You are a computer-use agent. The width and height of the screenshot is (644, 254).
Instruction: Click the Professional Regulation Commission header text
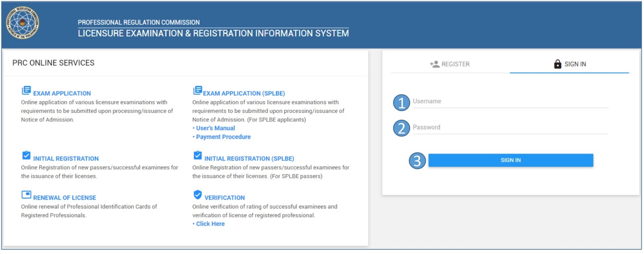(x=139, y=23)
